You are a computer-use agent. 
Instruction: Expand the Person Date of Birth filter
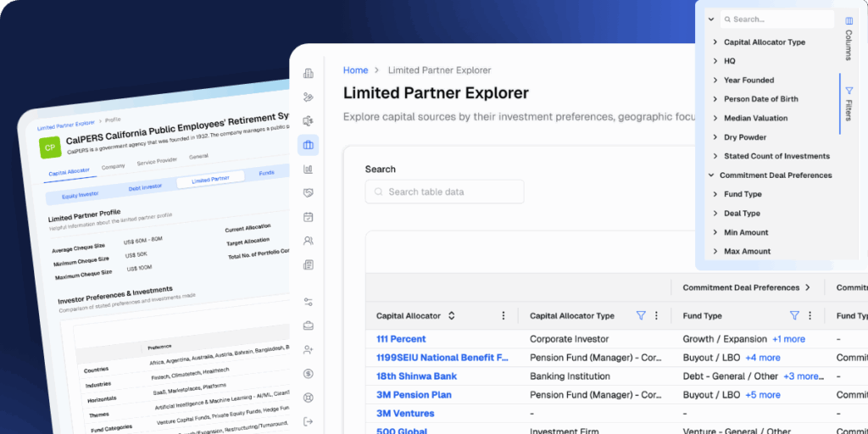click(715, 99)
